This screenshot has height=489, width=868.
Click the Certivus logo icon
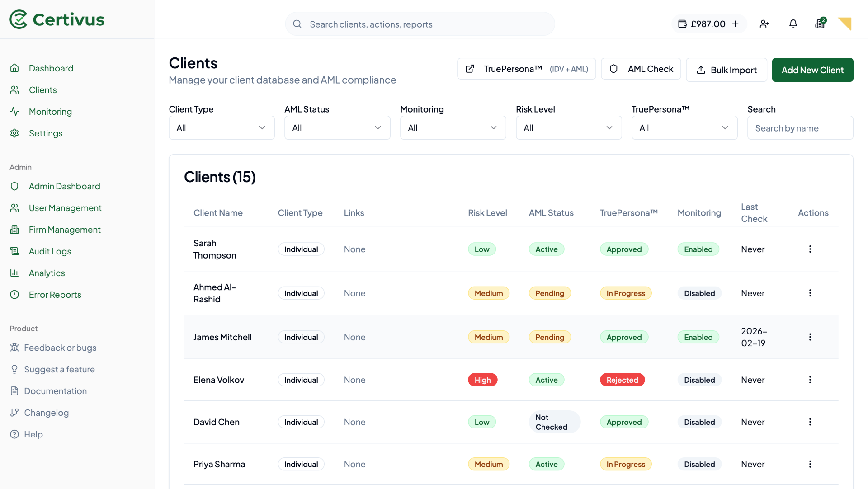tap(19, 19)
